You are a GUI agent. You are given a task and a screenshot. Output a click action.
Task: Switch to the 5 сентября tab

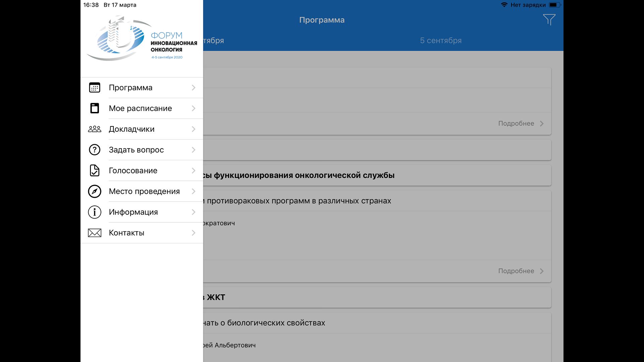point(441,41)
